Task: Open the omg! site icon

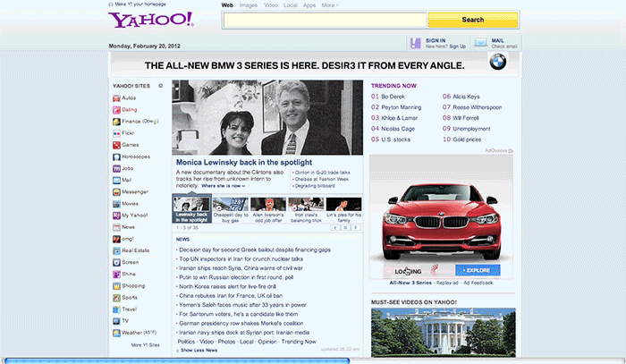Action: [x=116, y=240]
